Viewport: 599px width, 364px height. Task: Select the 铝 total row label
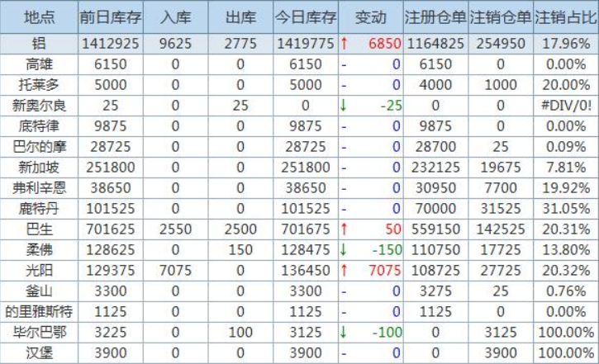[38, 45]
